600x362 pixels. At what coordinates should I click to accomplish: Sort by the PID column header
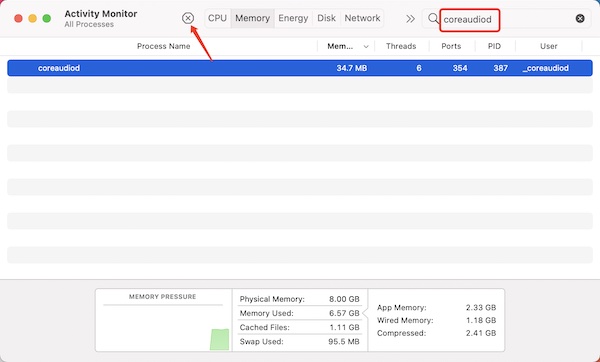coord(494,46)
